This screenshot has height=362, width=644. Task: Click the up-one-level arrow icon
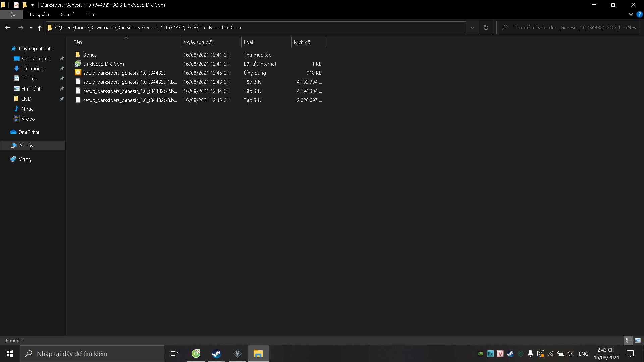[40, 28]
